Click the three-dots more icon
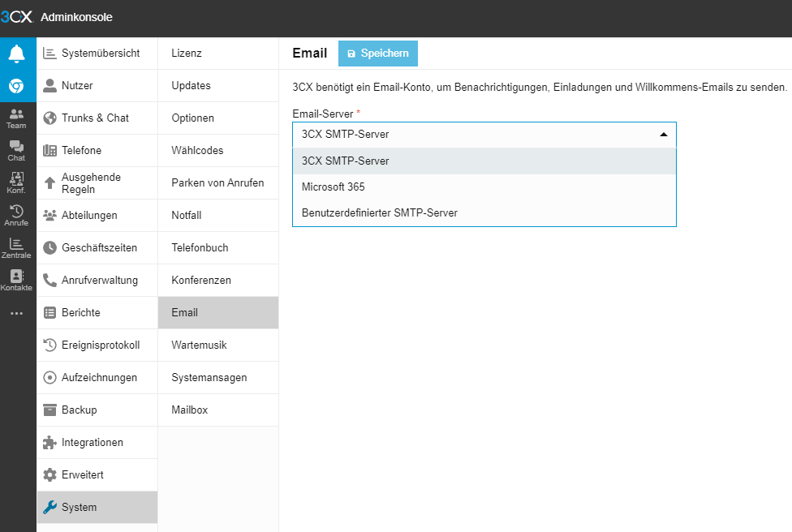This screenshot has height=532, width=792. (x=17, y=314)
